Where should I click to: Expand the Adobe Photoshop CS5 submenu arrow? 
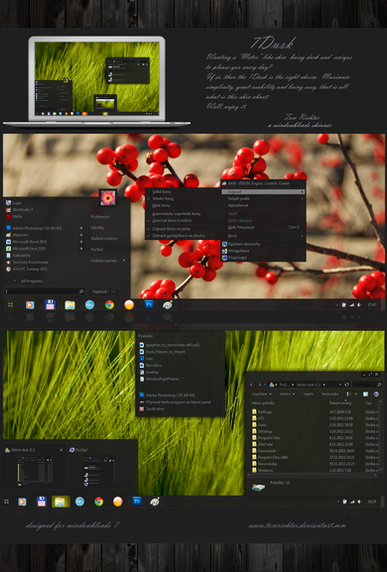click(x=81, y=228)
